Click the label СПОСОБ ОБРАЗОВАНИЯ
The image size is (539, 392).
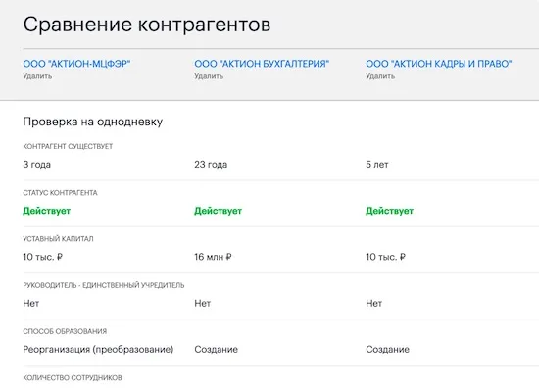(65, 331)
